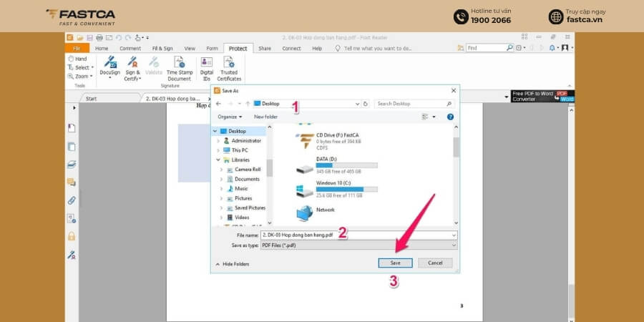Expand the This PC tree node

pyautogui.click(x=218, y=150)
